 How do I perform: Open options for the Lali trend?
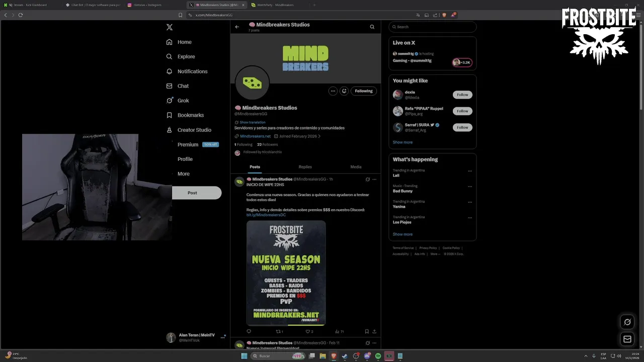470,171
